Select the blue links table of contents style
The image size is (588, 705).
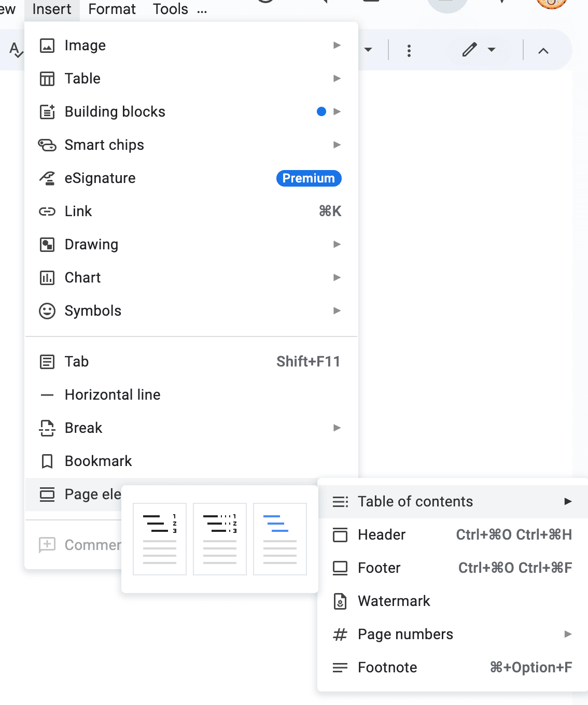click(x=280, y=539)
